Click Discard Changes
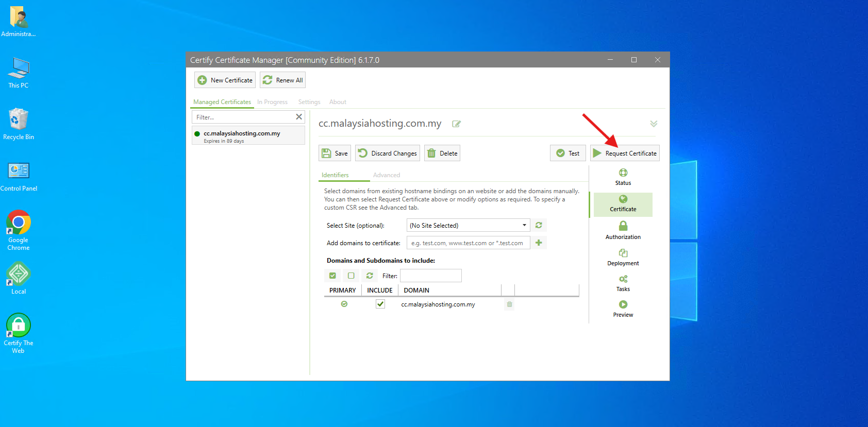The width and height of the screenshot is (868, 427). tap(388, 153)
